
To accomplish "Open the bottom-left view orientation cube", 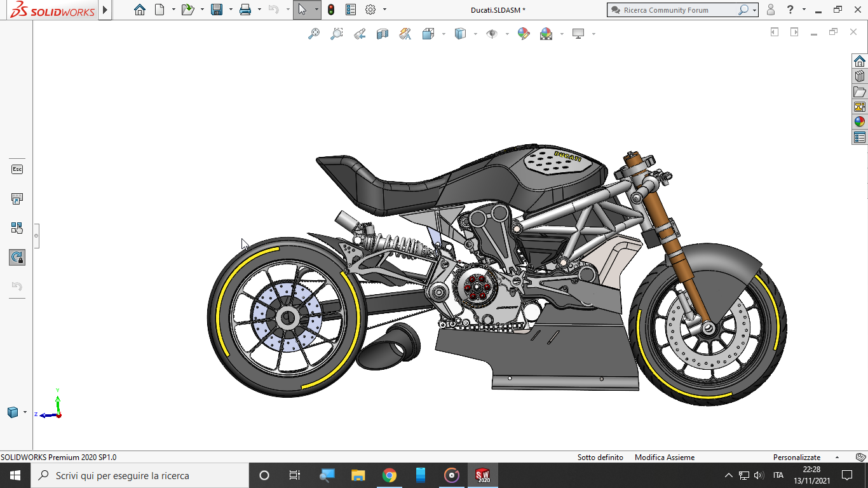I will 13,412.
